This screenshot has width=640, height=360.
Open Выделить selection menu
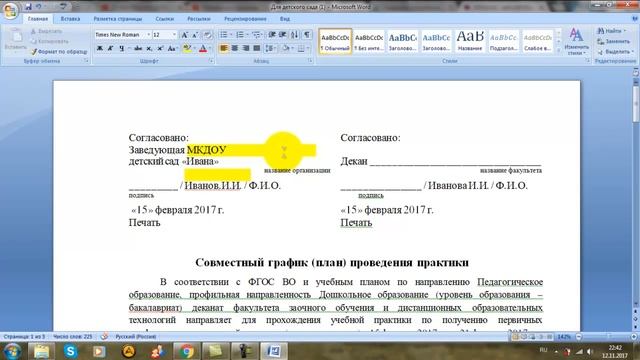615,52
